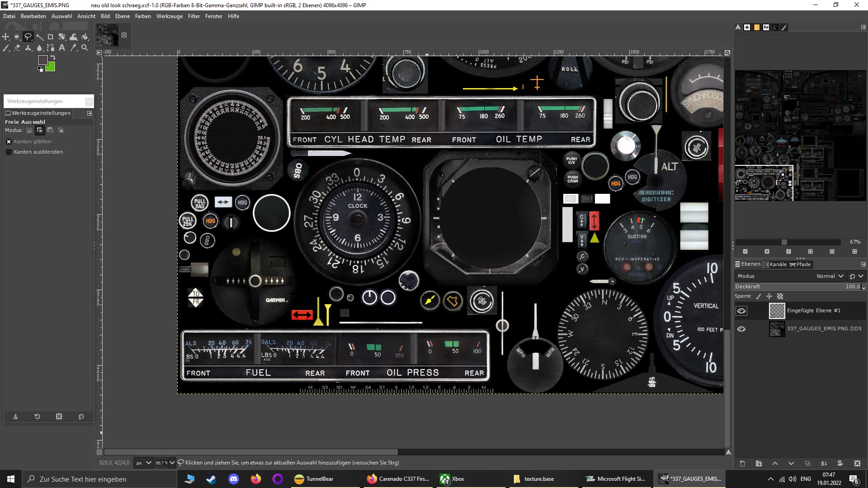Viewport: 868px width, 488px height.
Task: Select the Color Picker eyedropper tool
Action: coord(73,47)
